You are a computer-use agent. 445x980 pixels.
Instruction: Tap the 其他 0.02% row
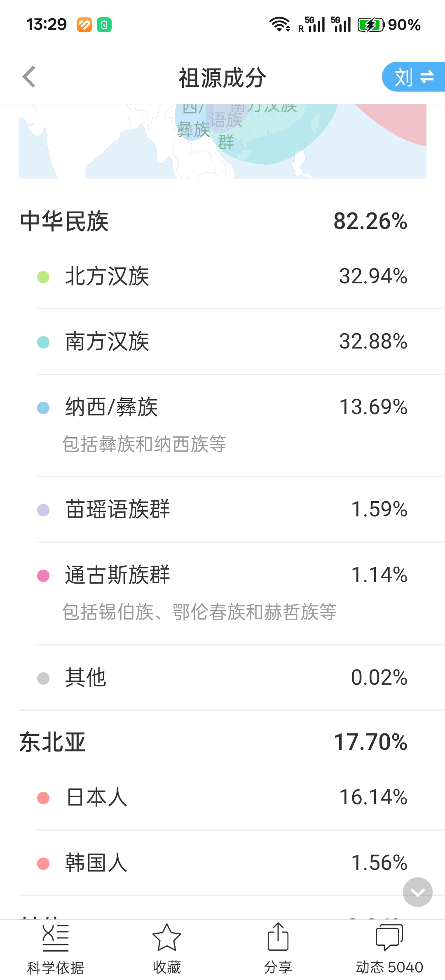point(222,678)
